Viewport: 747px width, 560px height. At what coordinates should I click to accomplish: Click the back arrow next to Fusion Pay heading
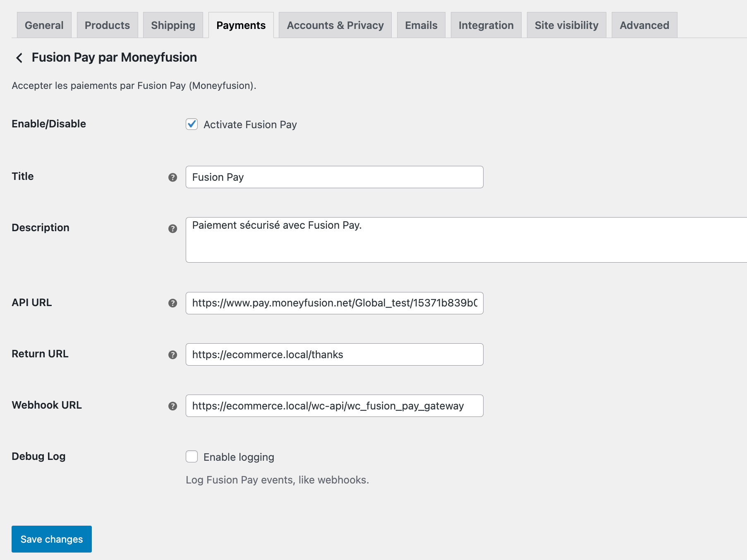click(x=19, y=58)
